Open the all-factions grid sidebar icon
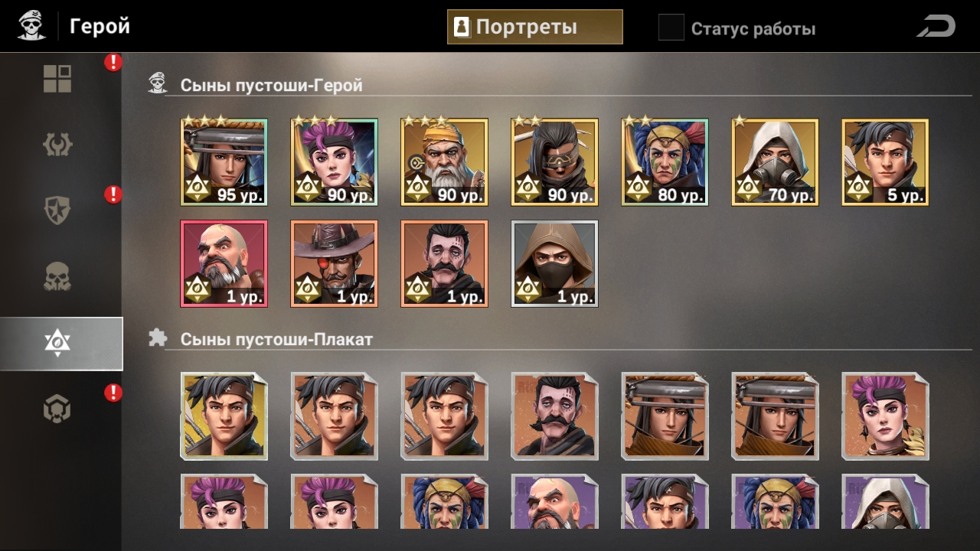 click(57, 79)
